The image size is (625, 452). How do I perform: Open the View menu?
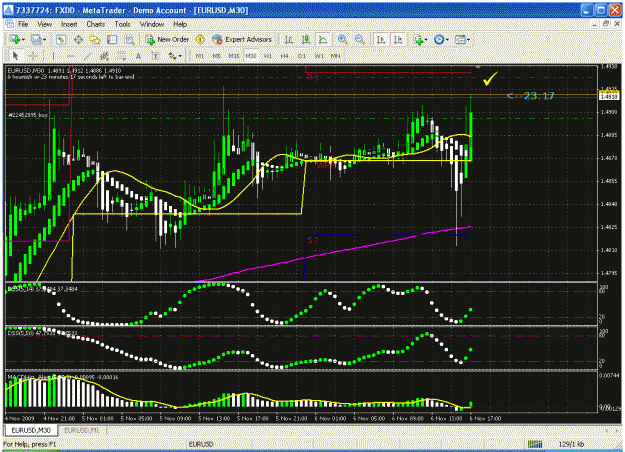tap(45, 24)
